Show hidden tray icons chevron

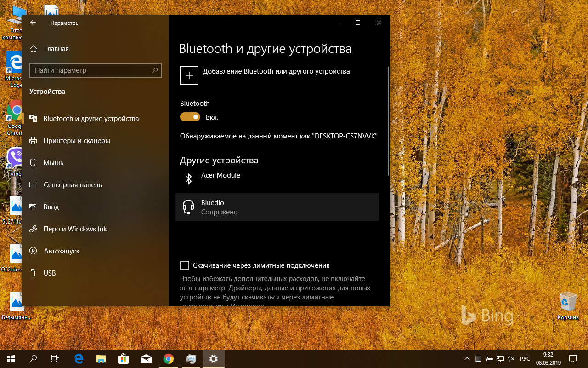(x=467, y=359)
